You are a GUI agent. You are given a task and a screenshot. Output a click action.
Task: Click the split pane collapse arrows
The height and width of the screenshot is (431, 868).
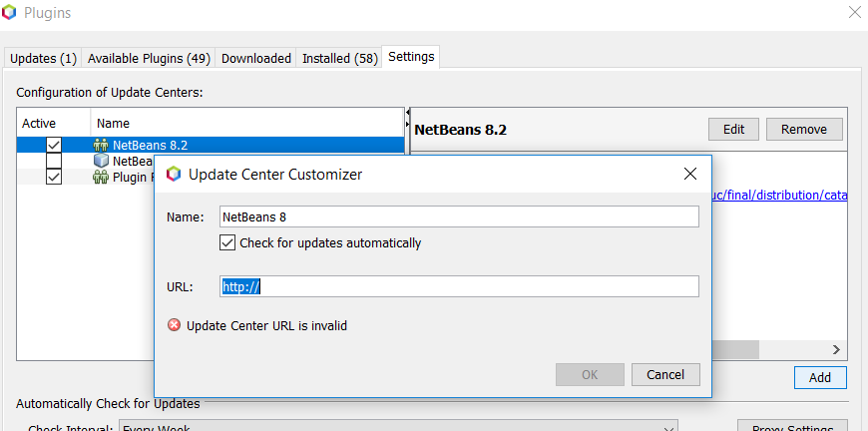pos(407,118)
